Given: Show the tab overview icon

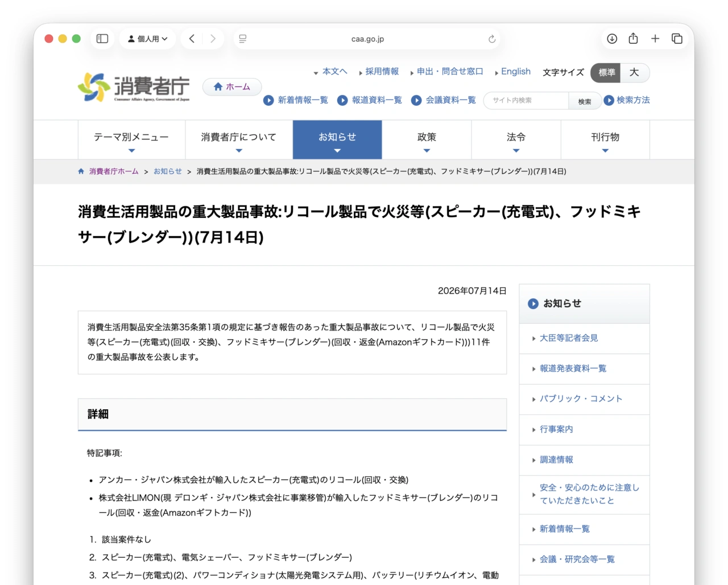Looking at the screenshot, I should tap(677, 39).
